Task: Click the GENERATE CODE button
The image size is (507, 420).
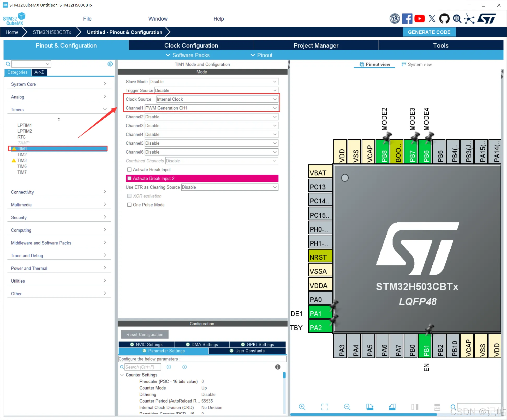Action: click(x=429, y=32)
